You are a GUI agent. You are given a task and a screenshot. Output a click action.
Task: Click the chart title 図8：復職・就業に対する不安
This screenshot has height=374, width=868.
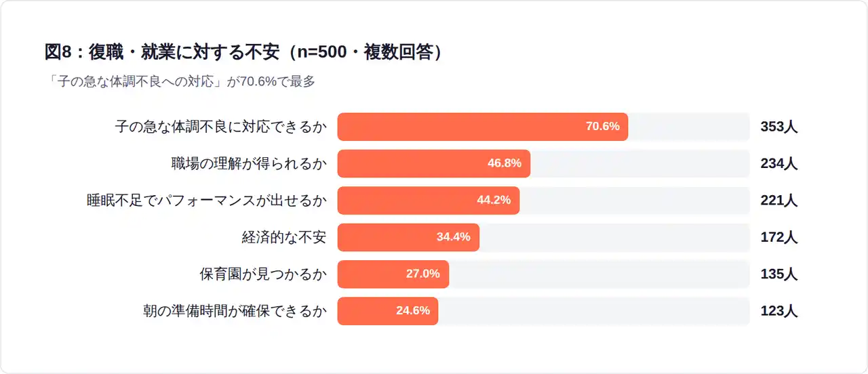[244, 52]
